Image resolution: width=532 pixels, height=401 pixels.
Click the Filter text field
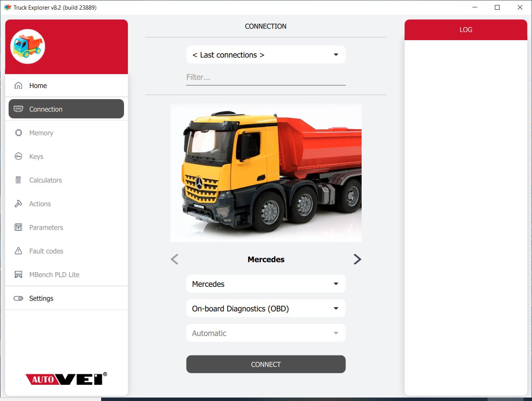266,77
